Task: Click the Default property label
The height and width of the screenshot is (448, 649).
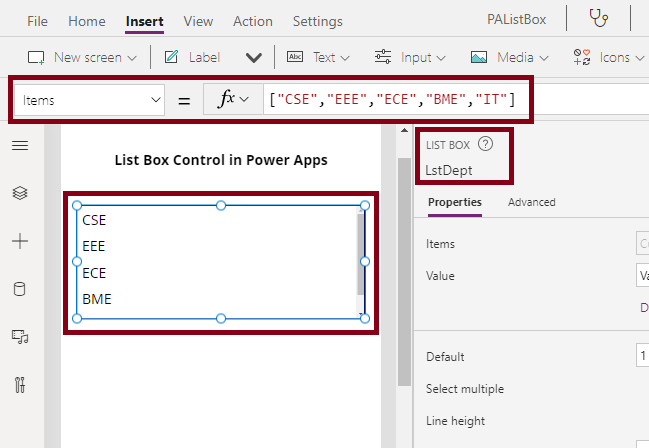Action: [445, 356]
